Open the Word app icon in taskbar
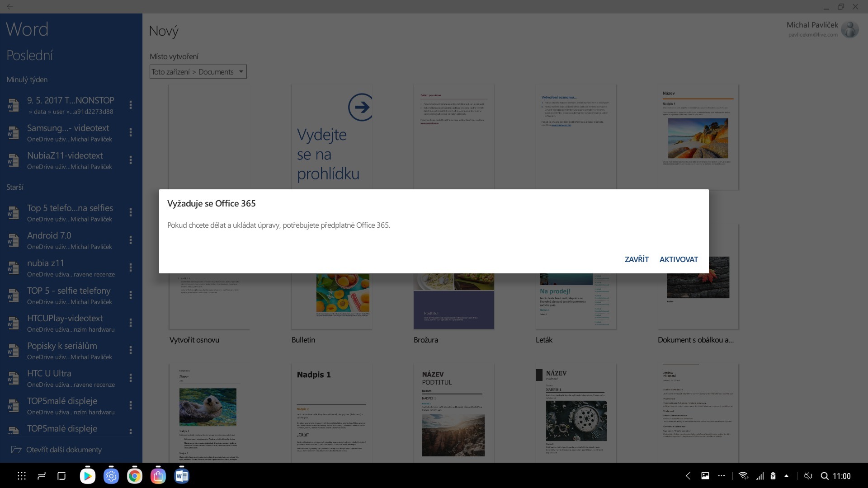This screenshot has width=868, height=488. [x=182, y=475]
